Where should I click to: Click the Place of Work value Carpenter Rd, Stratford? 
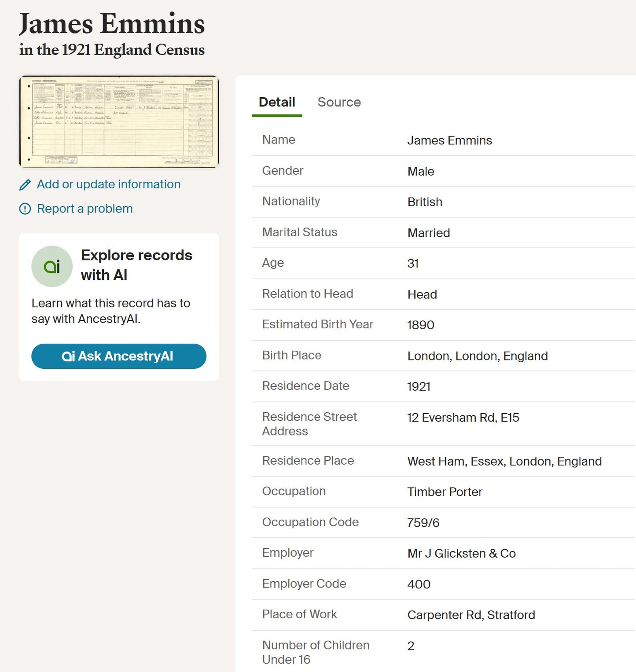click(471, 615)
